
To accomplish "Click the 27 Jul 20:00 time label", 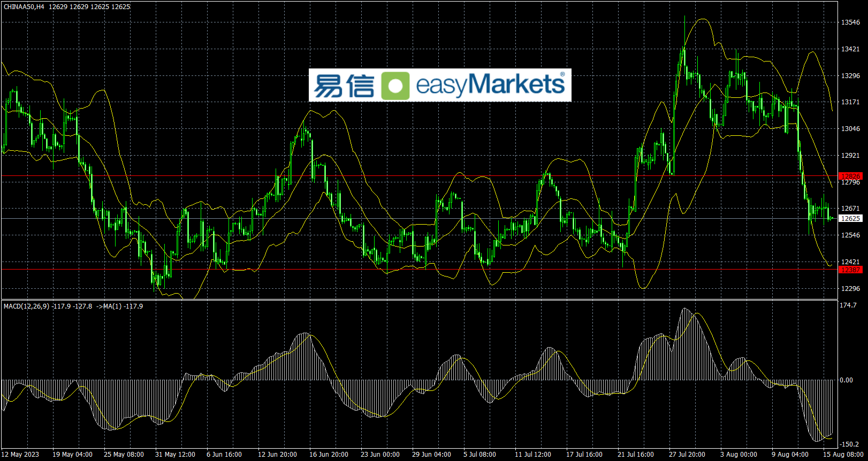I will coord(687,455).
